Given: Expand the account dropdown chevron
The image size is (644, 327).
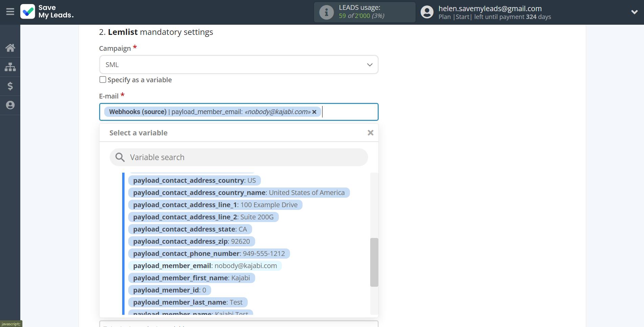Looking at the screenshot, I should coord(635,12).
